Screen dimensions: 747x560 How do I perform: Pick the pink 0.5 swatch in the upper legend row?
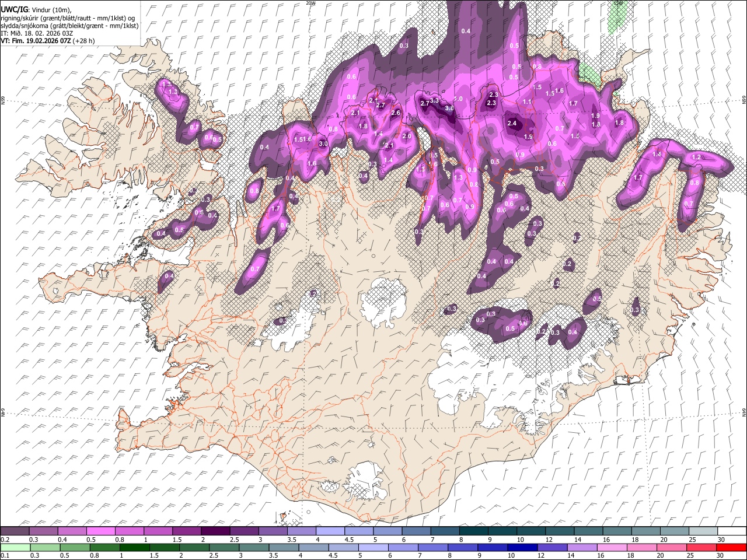[101, 531]
